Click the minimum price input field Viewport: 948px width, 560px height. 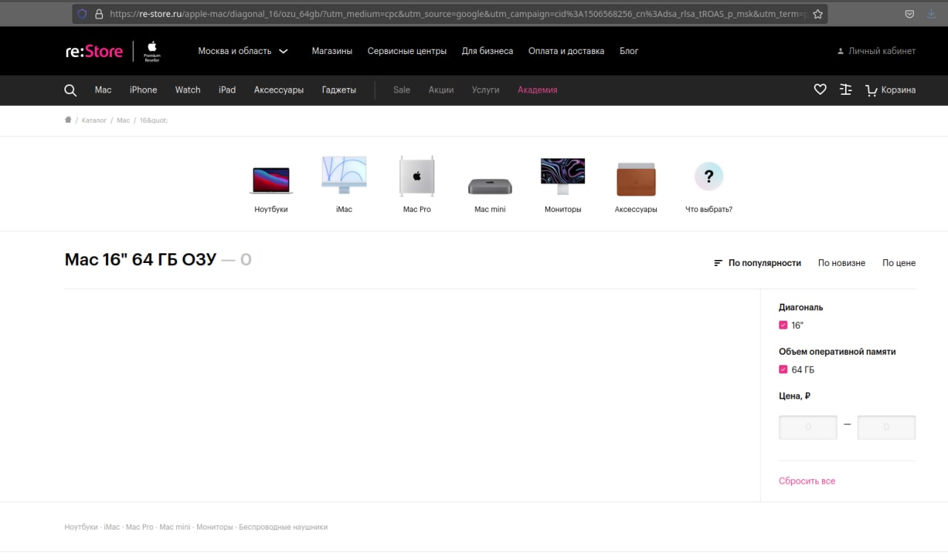(808, 427)
